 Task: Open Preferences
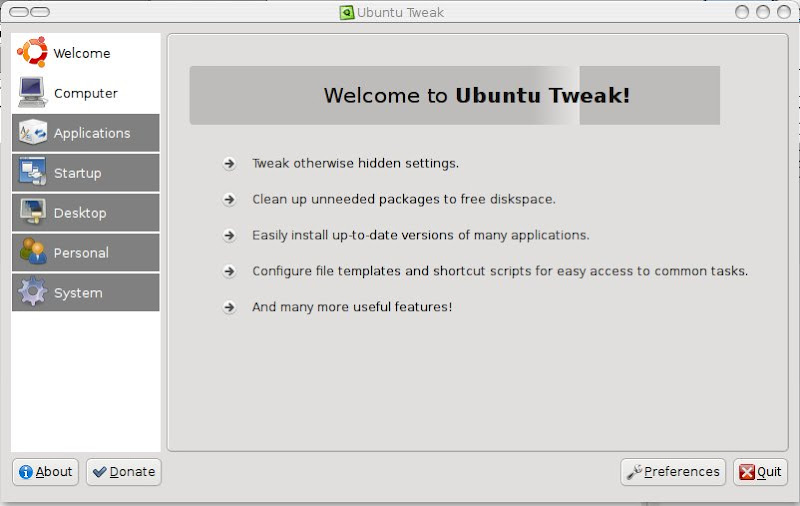(673, 472)
